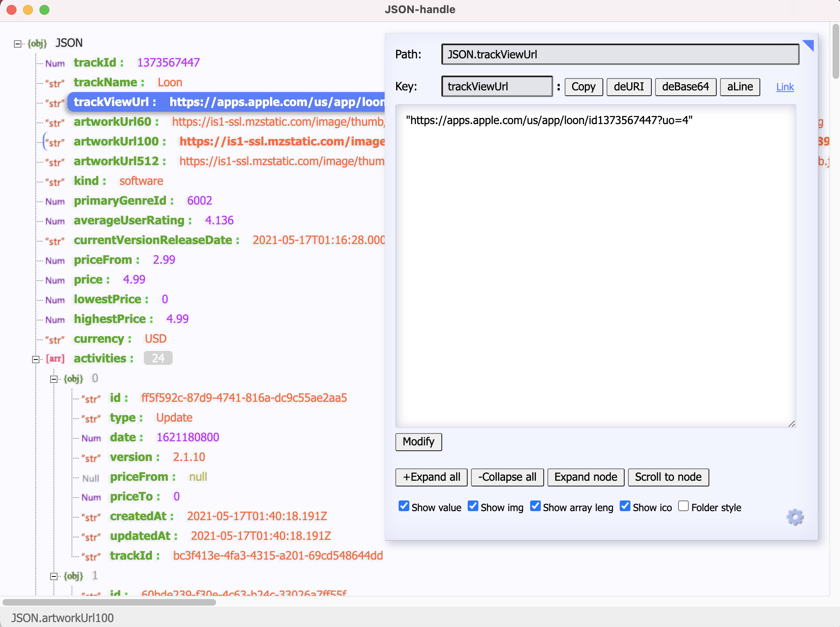Select the trackId bc3f413e row
The image size is (840, 627).
click(246, 556)
